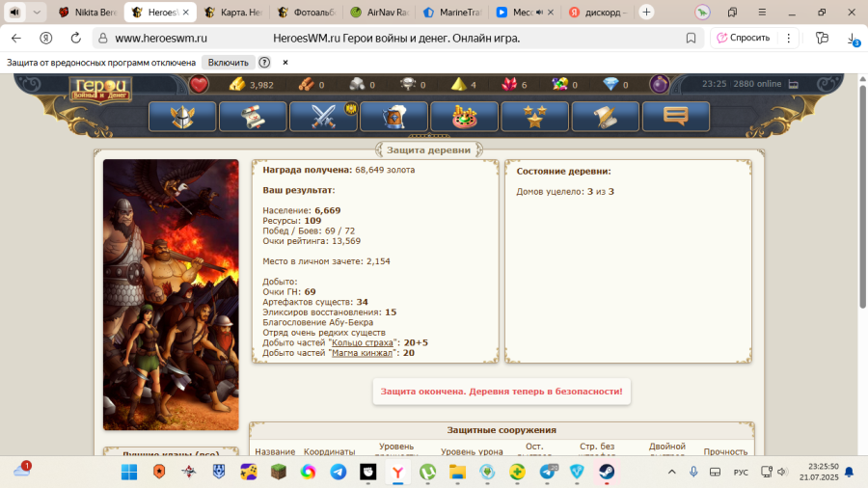Viewport: 868px width, 488px height.
Task: Click the wood logs resource icon
Action: (x=306, y=85)
